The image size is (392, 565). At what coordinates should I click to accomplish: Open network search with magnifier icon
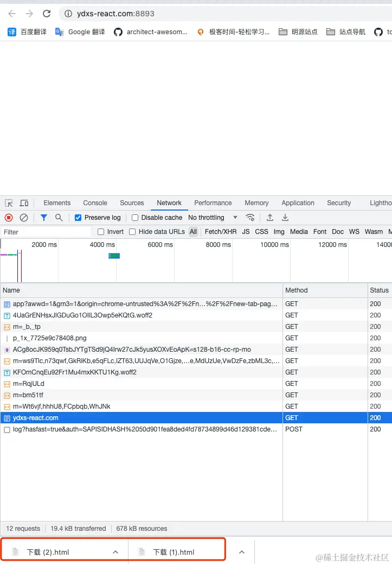pyautogui.click(x=59, y=218)
